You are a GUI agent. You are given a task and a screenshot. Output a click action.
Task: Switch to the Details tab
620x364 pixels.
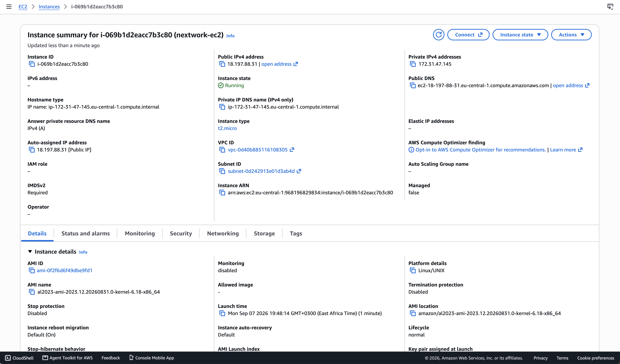click(x=37, y=233)
